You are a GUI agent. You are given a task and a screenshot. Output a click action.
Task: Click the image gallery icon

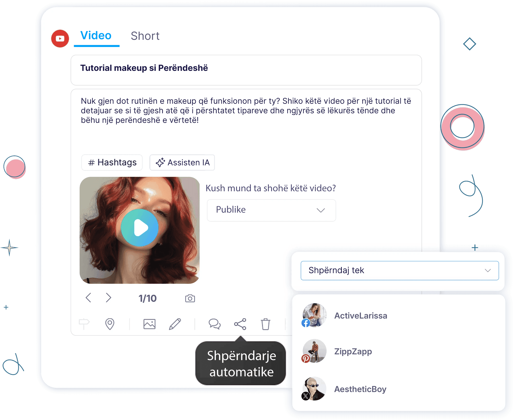click(x=149, y=324)
